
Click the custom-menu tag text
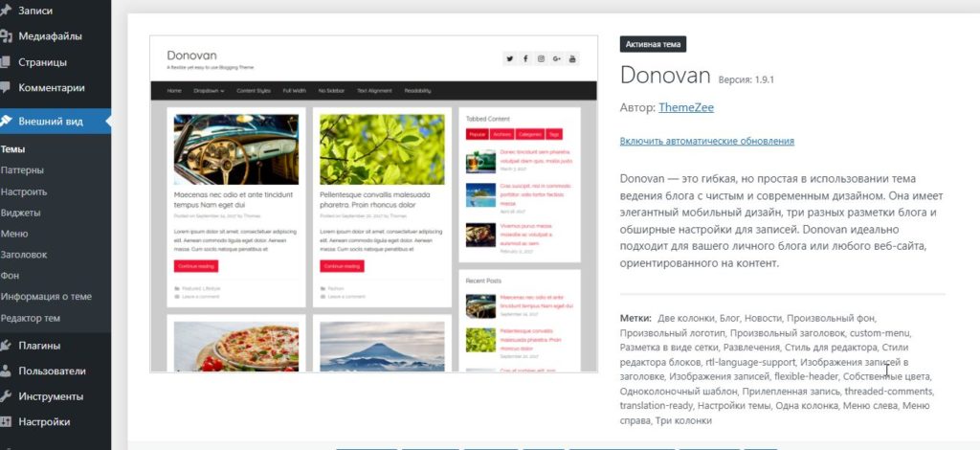(880, 332)
